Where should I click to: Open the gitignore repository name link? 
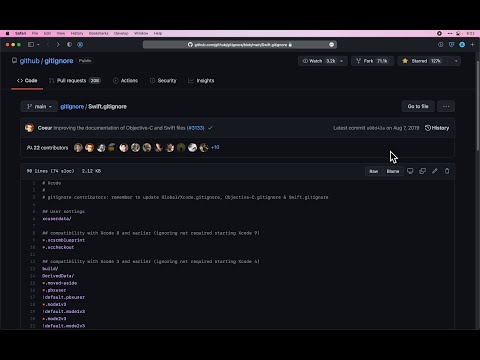click(59, 61)
